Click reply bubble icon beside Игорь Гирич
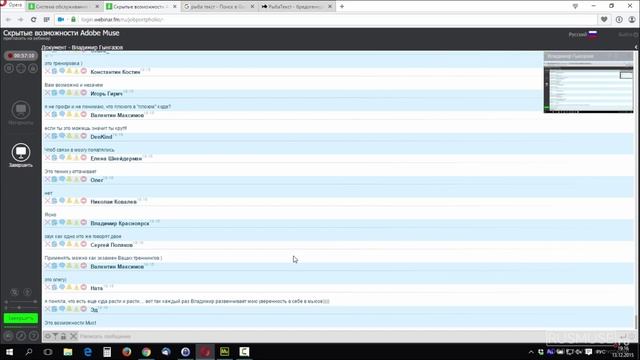Screen dimensions: 640x360 tap(62, 93)
